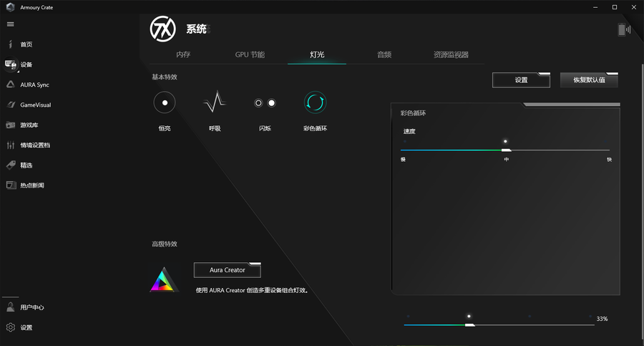644x346 pixels.
Task: Click the 速度 speed label
Action: coord(409,131)
